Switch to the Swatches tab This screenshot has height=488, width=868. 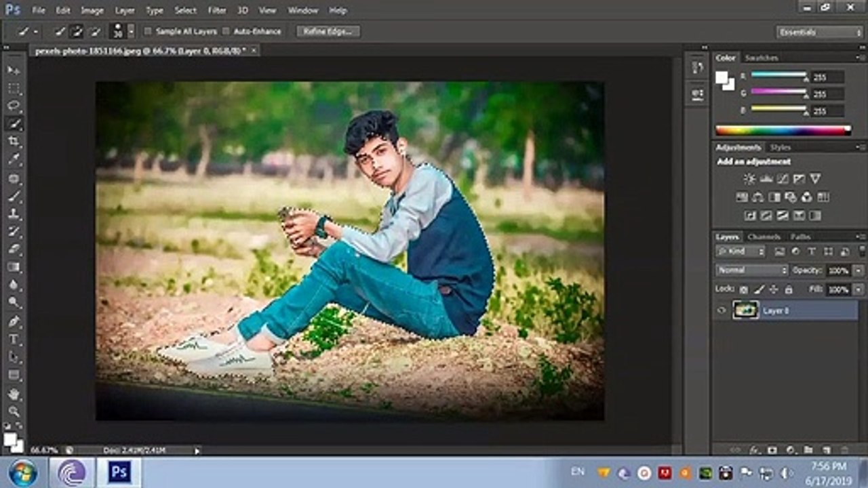[x=761, y=58]
